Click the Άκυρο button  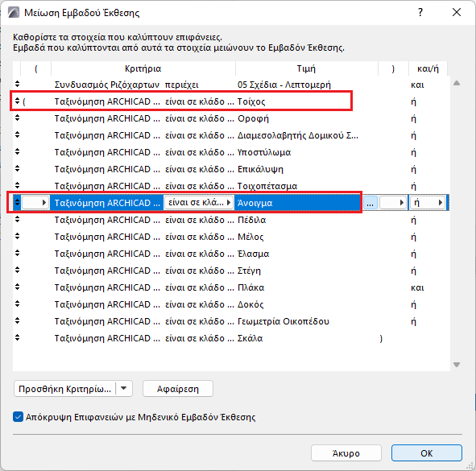click(x=346, y=453)
